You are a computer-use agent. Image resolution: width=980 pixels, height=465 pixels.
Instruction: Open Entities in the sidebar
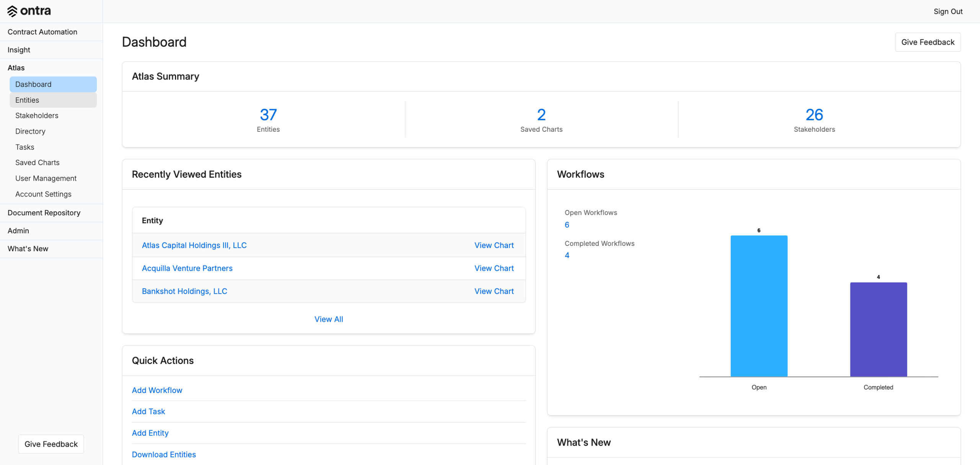click(x=27, y=100)
